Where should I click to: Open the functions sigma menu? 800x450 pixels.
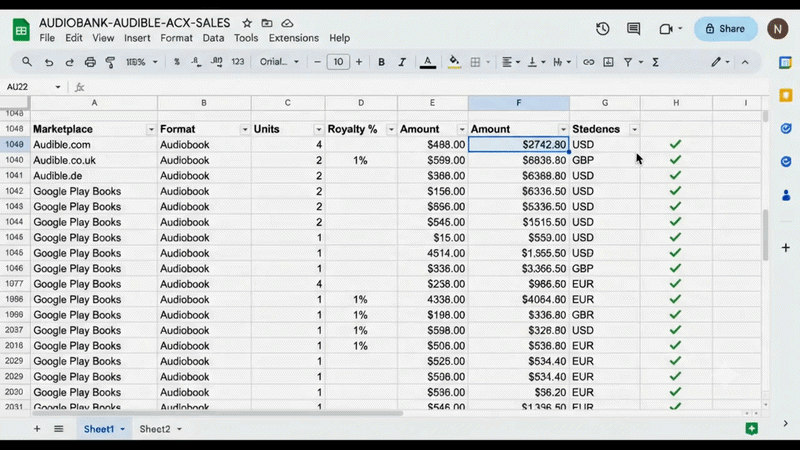(656, 62)
